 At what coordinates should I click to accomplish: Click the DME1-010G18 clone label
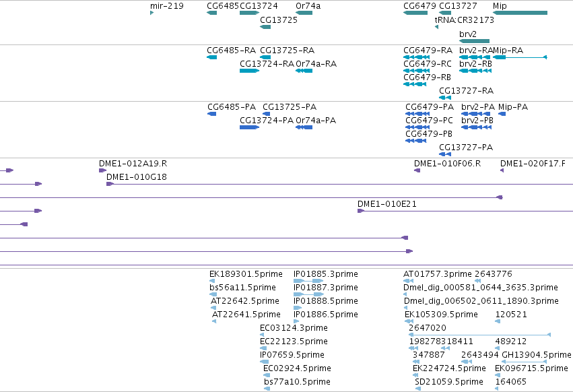[137, 177]
